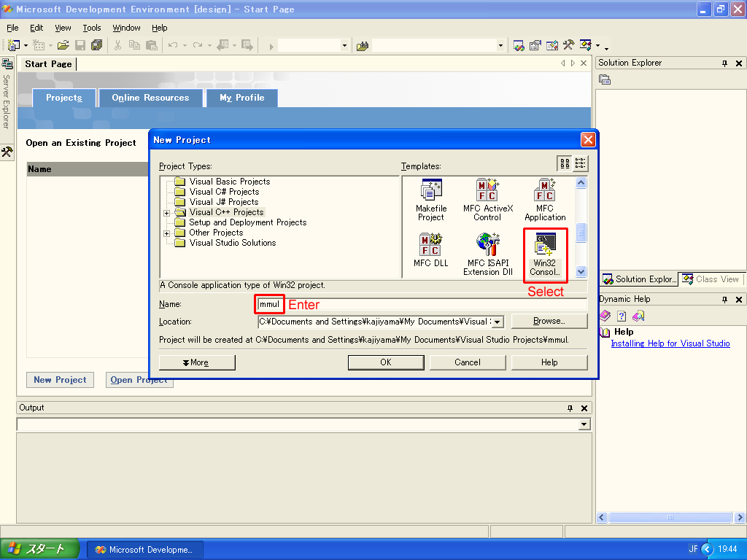Select Visual C# Projects in tree
Image resolution: width=747 pixels, height=560 pixels.
click(225, 192)
